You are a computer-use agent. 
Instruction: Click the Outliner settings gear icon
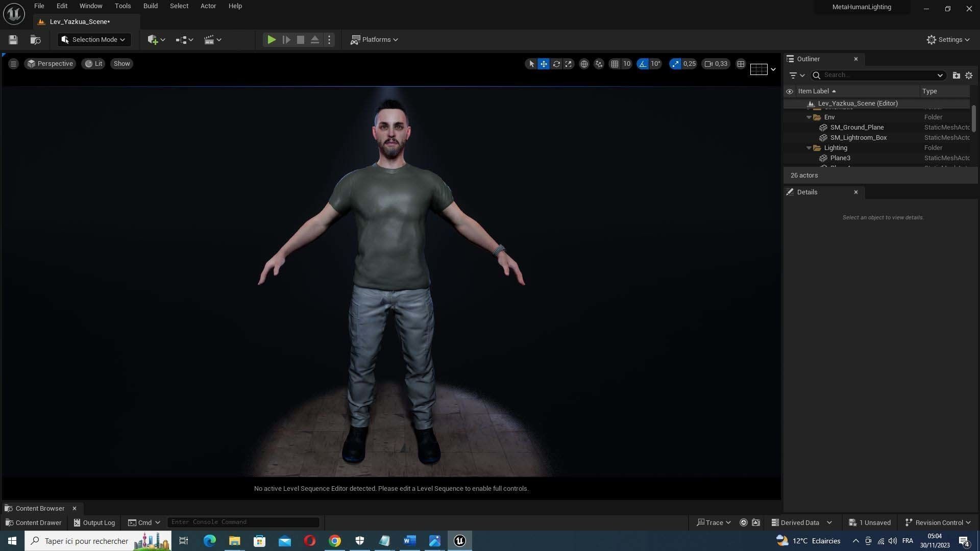point(969,75)
